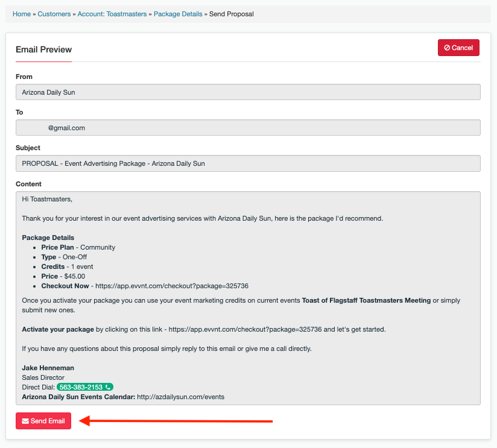Select the Subject field

click(248, 163)
